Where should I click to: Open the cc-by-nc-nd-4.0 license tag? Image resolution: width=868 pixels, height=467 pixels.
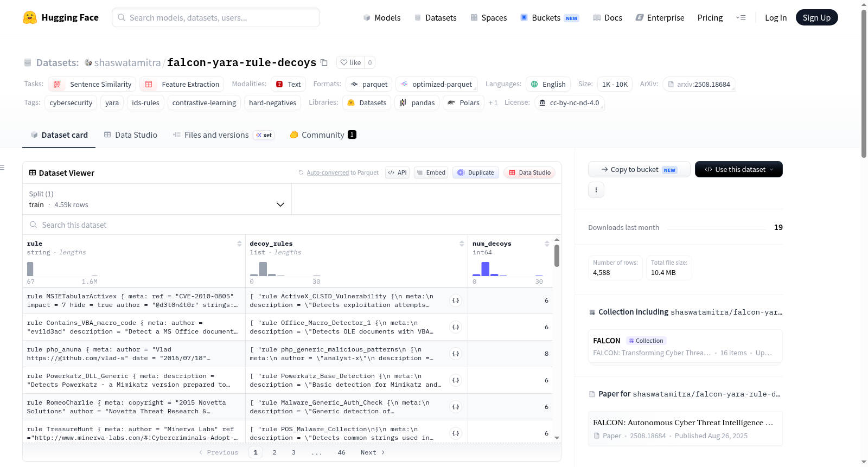(x=569, y=103)
